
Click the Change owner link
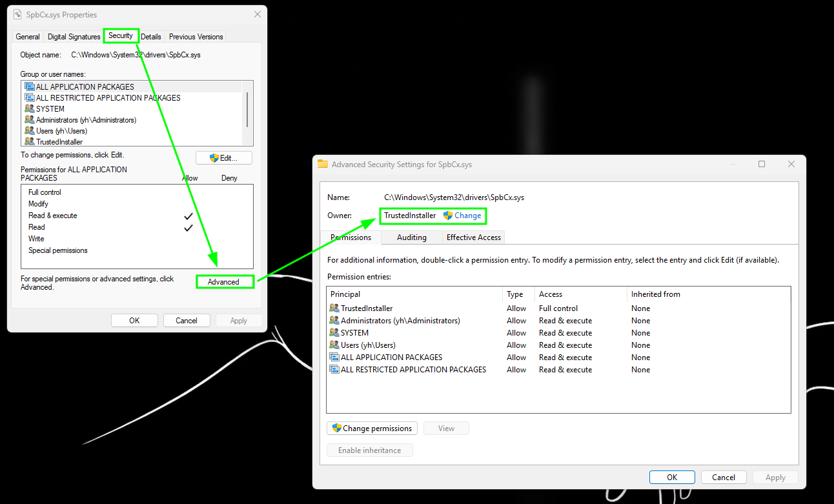point(467,216)
